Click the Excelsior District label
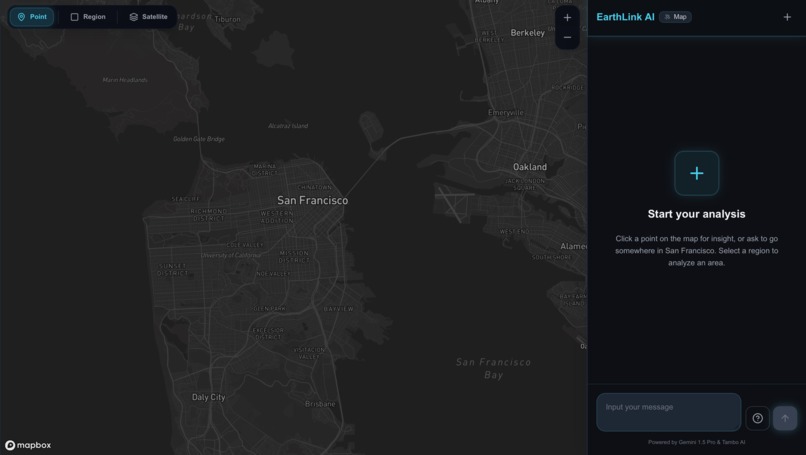 point(268,333)
